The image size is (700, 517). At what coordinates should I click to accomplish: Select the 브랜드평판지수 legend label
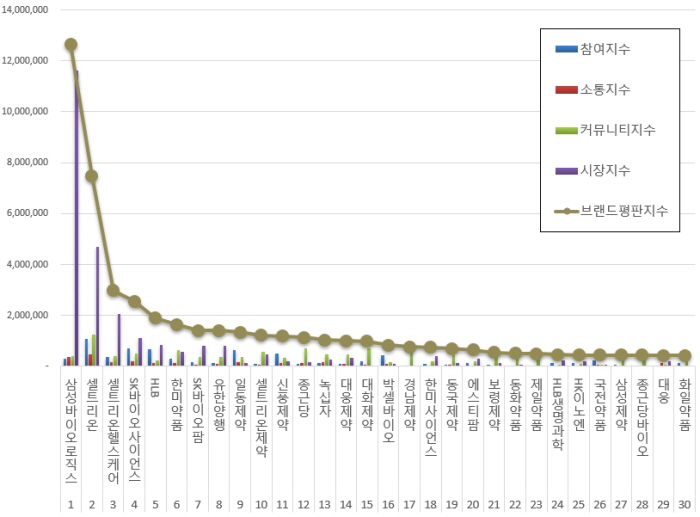[624, 211]
